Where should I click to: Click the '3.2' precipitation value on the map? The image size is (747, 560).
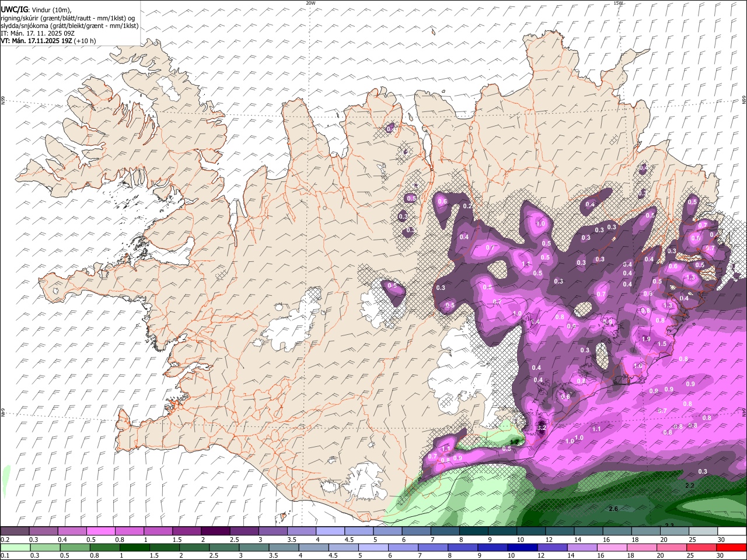541,428
